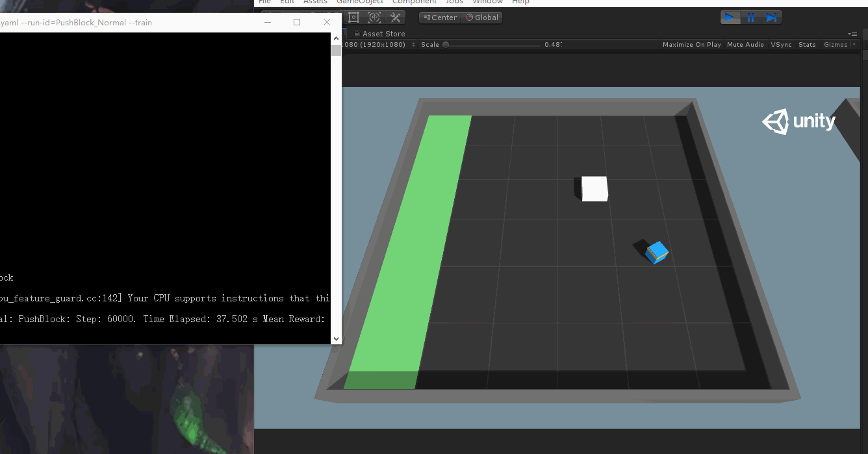Click console scrollbar up arrow
The image size is (868, 454).
tap(336, 38)
